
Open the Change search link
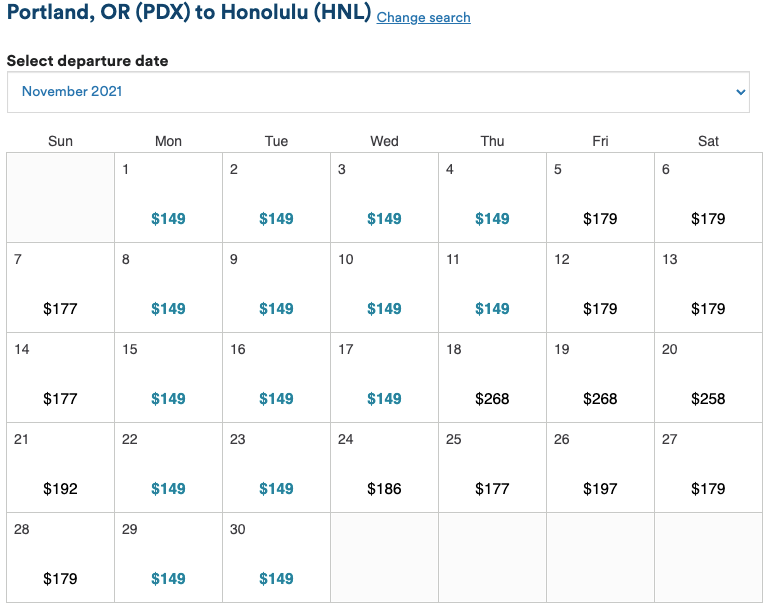(x=423, y=17)
